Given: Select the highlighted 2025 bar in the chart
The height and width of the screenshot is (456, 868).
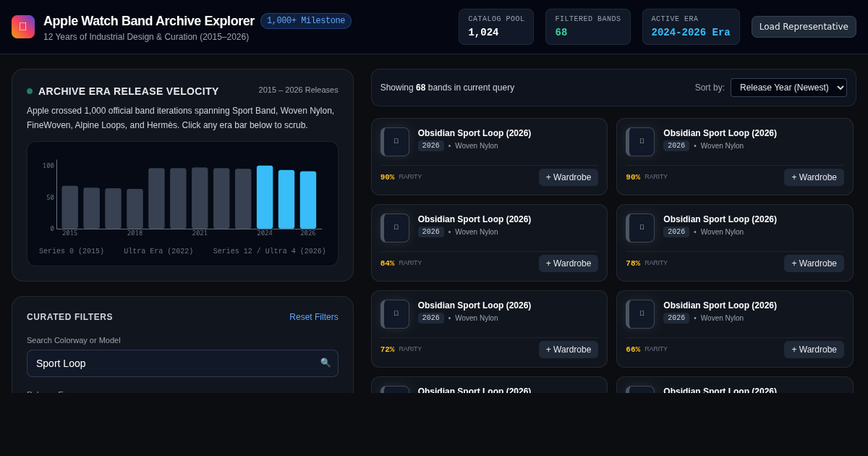Looking at the screenshot, I should 286,200.
